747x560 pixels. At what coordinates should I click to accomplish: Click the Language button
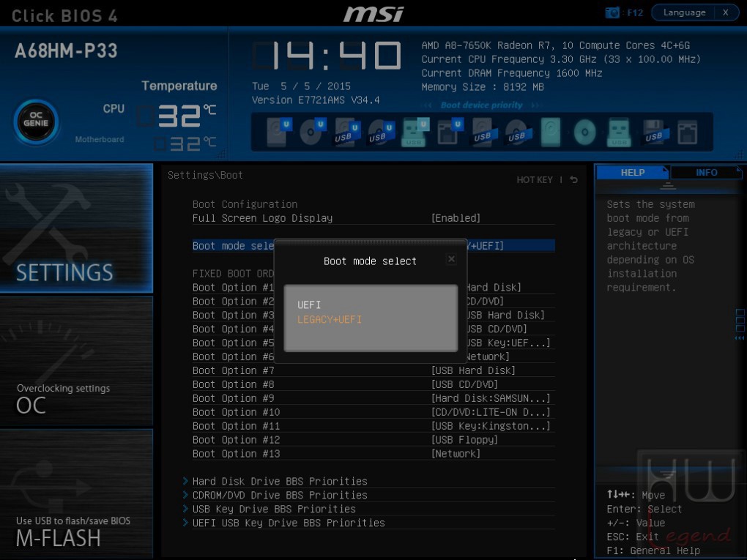(x=684, y=12)
